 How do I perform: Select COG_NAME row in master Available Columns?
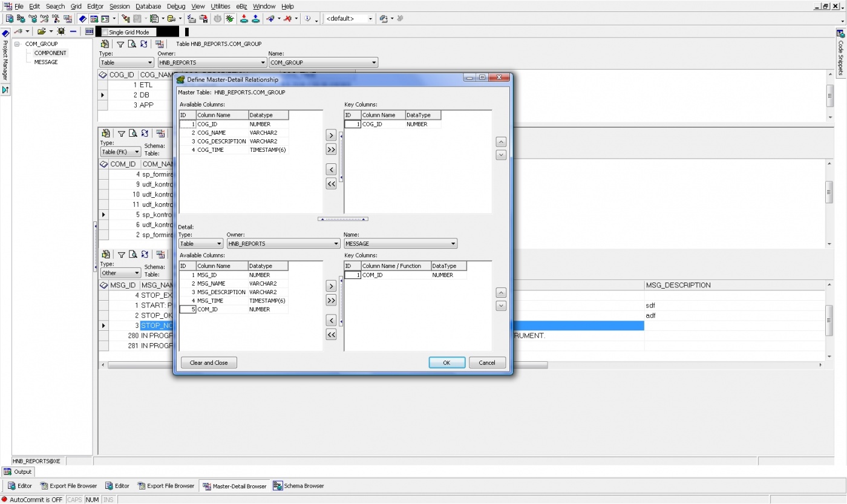(211, 133)
